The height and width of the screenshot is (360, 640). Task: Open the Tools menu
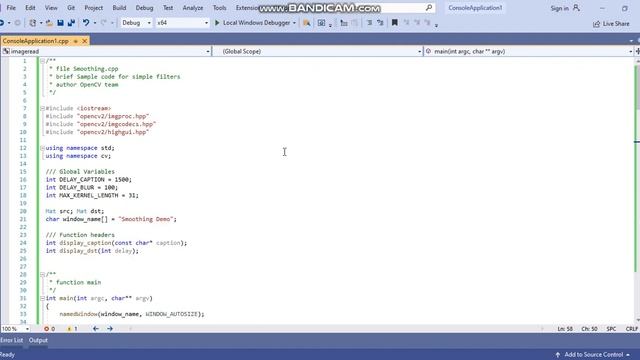click(x=219, y=8)
